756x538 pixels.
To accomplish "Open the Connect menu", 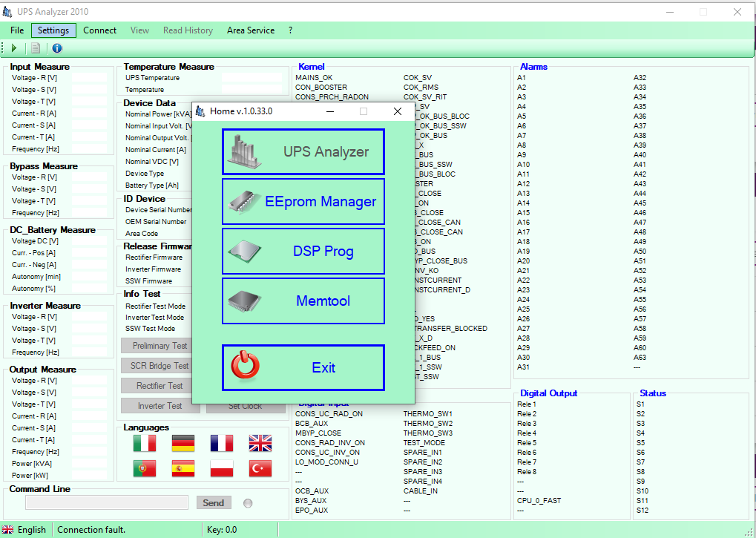I will coord(99,30).
